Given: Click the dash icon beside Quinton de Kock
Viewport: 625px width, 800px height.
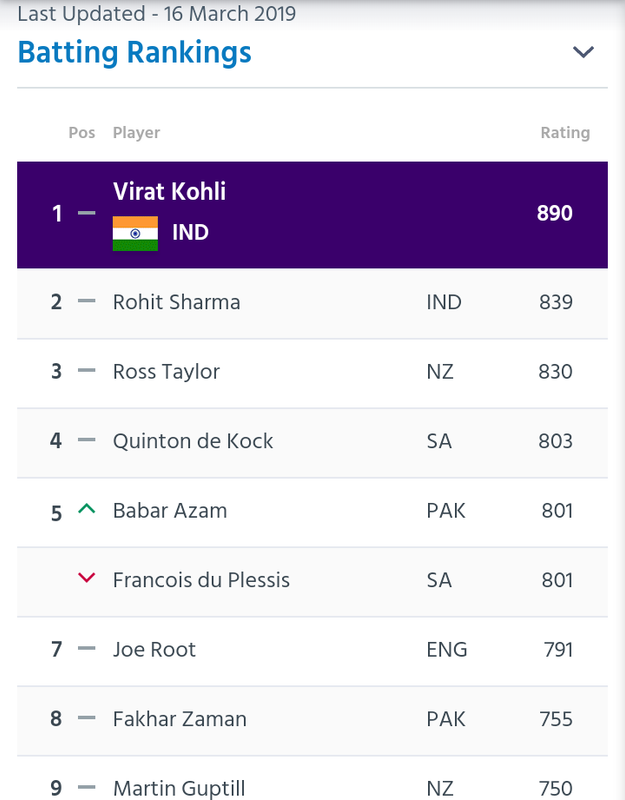Looking at the screenshot, I should (x=87, y=440).
